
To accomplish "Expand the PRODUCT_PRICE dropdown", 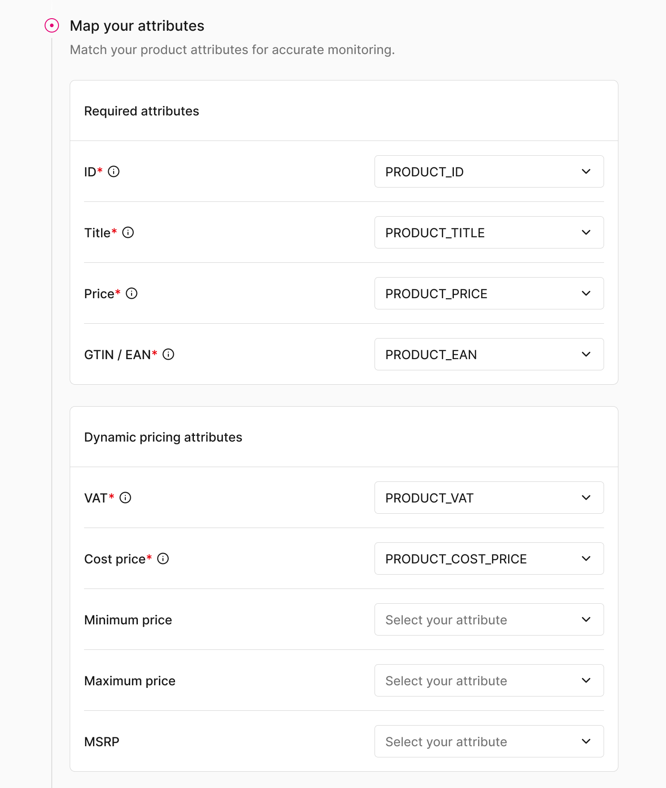I will pyautogui.click(x=489, y=293).
